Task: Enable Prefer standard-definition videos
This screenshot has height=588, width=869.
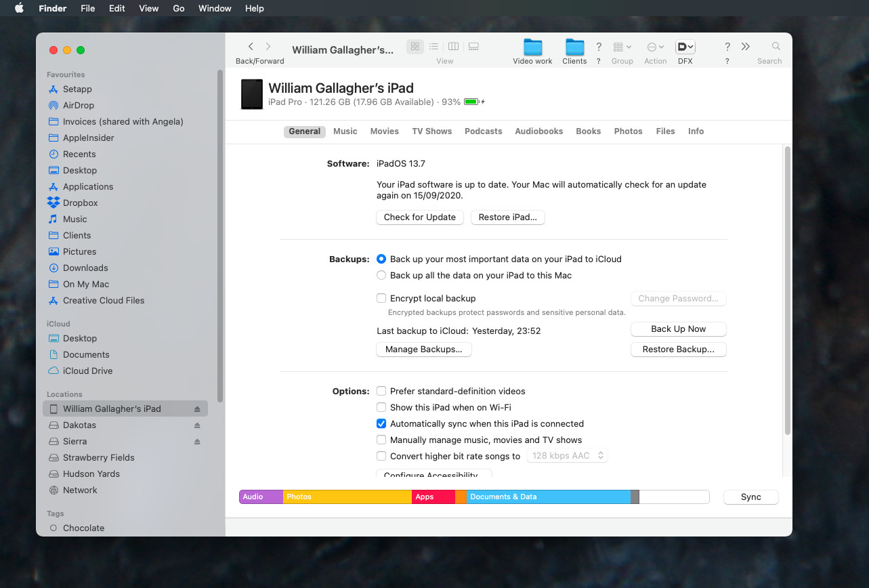Action: click(381, 391)
